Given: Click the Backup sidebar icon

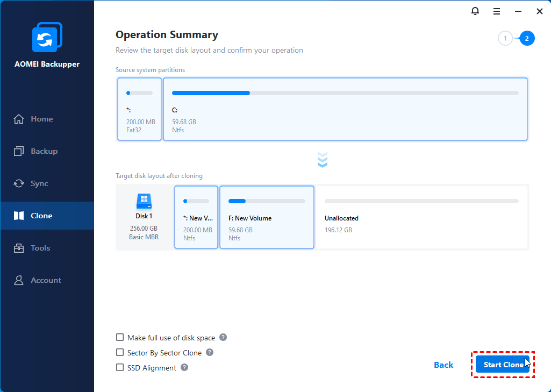Looking at the screenshot, I should (x=19, y=151).
